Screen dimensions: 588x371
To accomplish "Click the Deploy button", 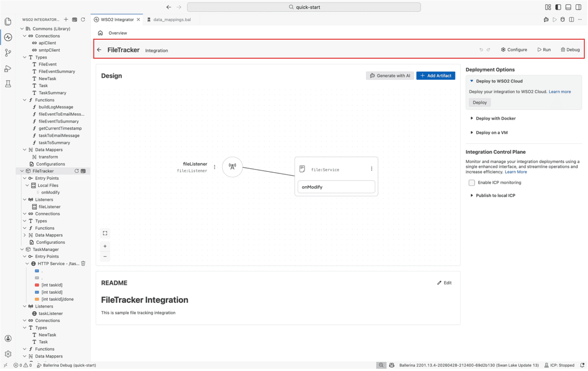I will coord(480,102).
